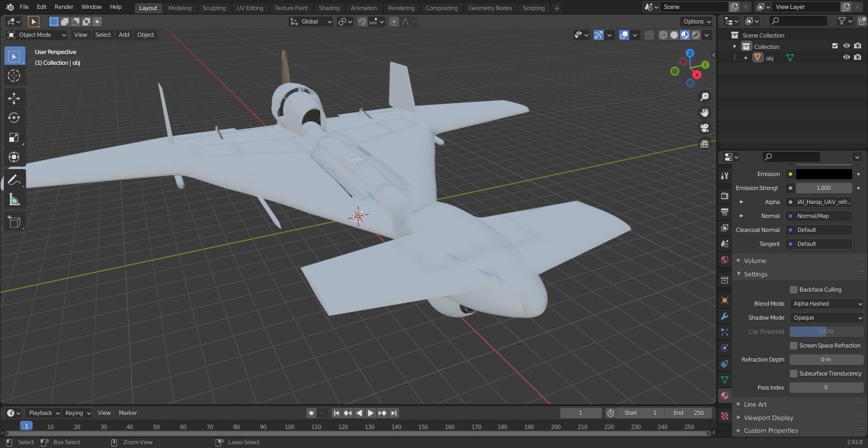
Task: Switch to wireframe viewport shading
Action: click(663, 35)
